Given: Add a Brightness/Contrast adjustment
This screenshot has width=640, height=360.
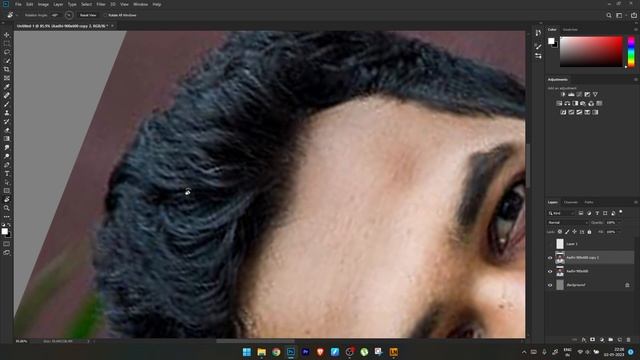Looking at the screenshot, I should tap(563, 94).
